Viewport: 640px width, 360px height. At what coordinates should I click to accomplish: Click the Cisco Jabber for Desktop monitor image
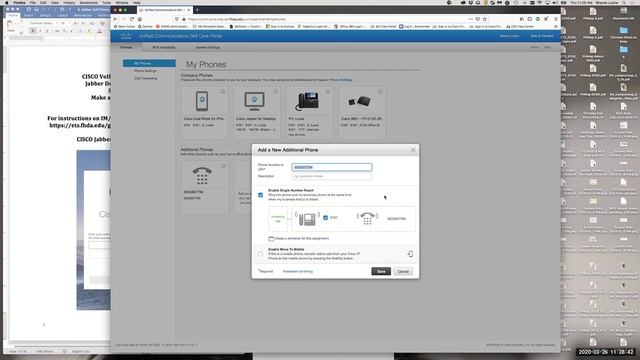(254, 101)
